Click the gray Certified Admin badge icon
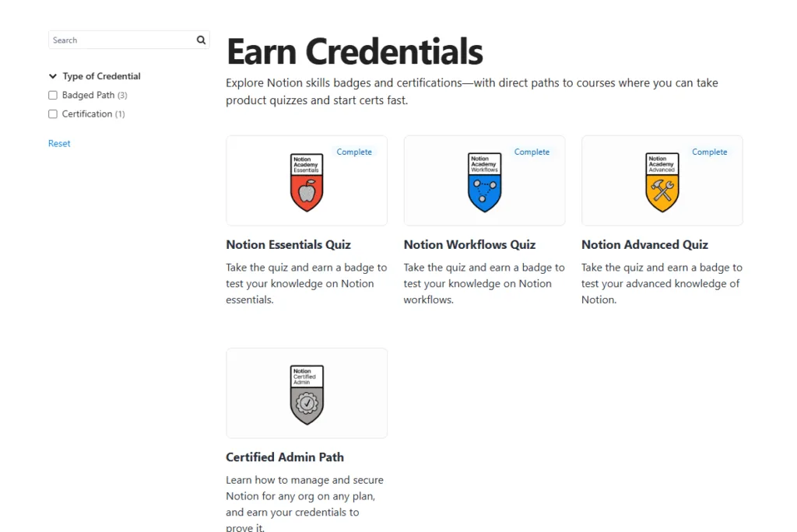Image resolution: width=797 pixels, height=532 pixels. 307,395
